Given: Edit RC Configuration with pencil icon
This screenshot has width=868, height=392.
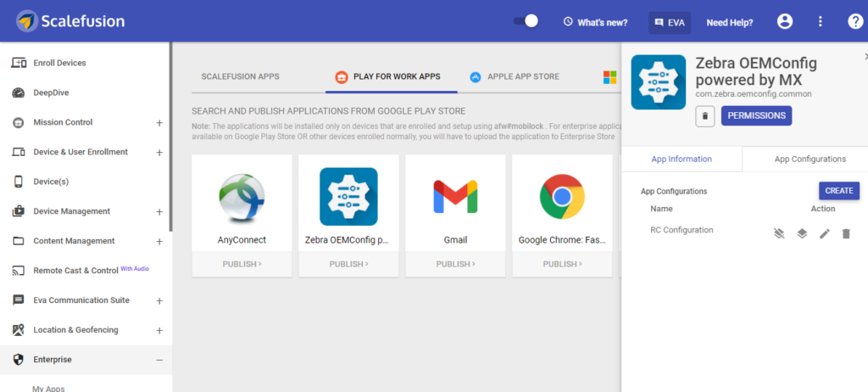Looking at the screenshot, I should [x=824, y=234].
